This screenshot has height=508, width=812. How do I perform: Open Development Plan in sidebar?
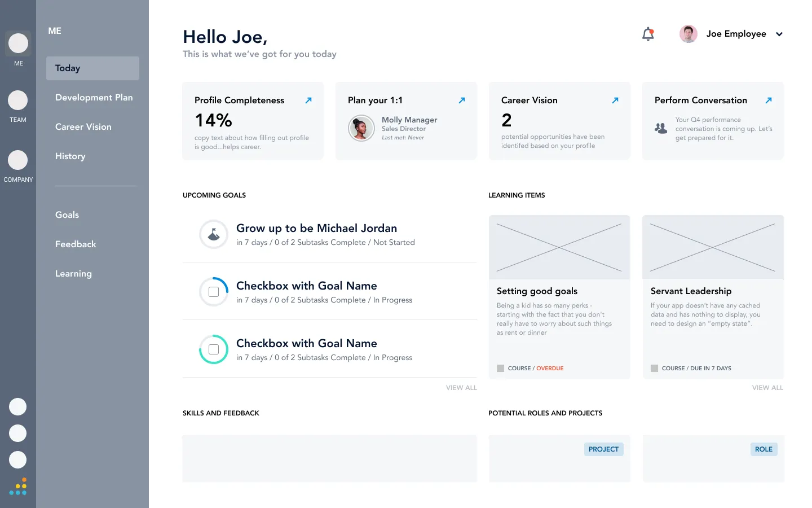coord(94,98)
